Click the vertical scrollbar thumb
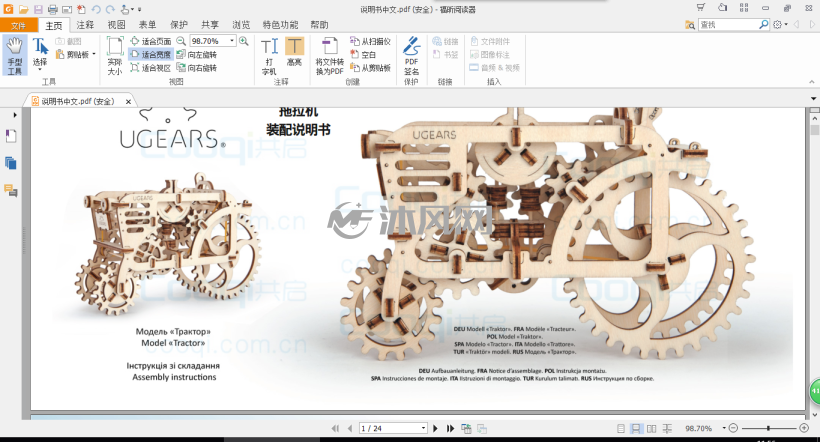The width and height of the screenshot is (820, 442). coord(814,130)
